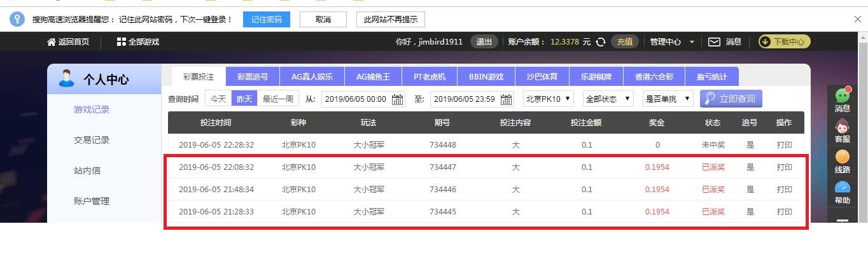The width and height of the screenshot is (868, 259).
Task: Select the 彩票投注 tab
Action: pyautogui.click(x=199, y=76)
